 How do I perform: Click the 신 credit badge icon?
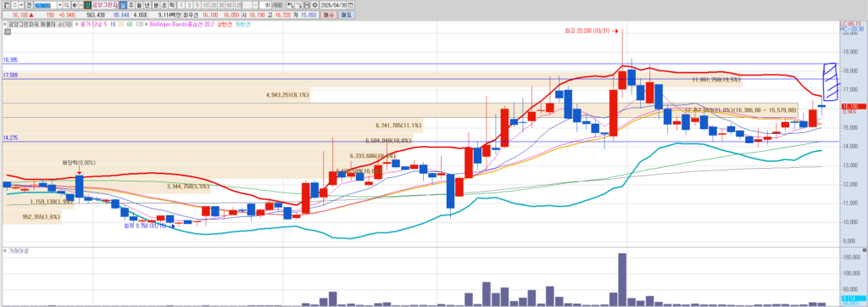click(87, 5)
